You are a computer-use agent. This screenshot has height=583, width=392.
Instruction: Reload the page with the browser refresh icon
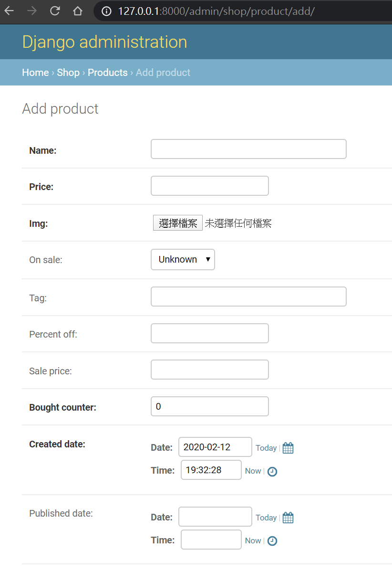tap(55, 11)
